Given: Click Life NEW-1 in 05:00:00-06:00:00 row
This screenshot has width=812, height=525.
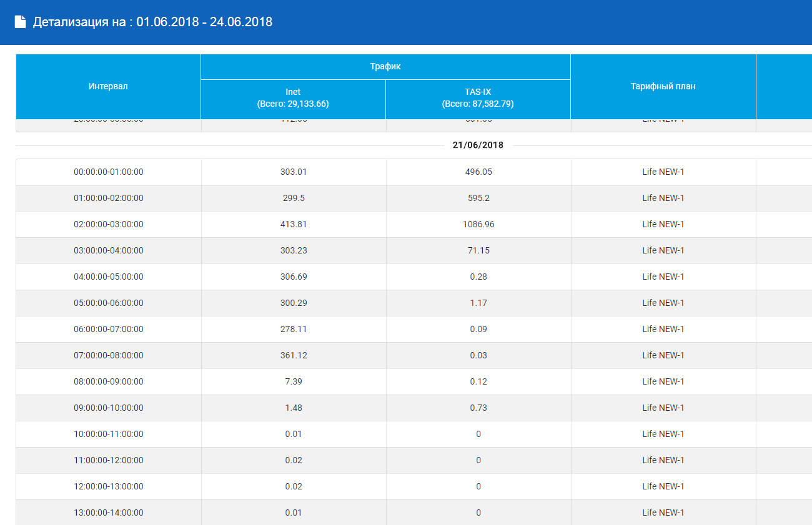Looking at the screenshot, I should pyautogui.click(x=663, y=303).
